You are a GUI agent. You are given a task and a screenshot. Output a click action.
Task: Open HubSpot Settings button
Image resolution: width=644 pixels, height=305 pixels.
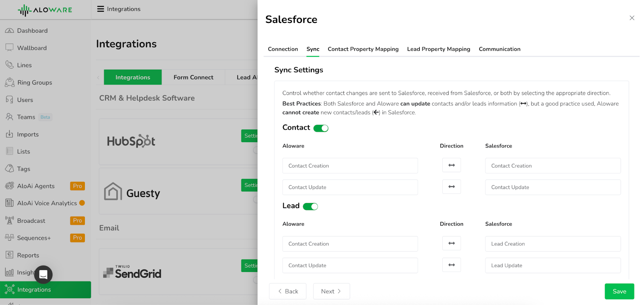pyautogui.click(x=250, y=136)
